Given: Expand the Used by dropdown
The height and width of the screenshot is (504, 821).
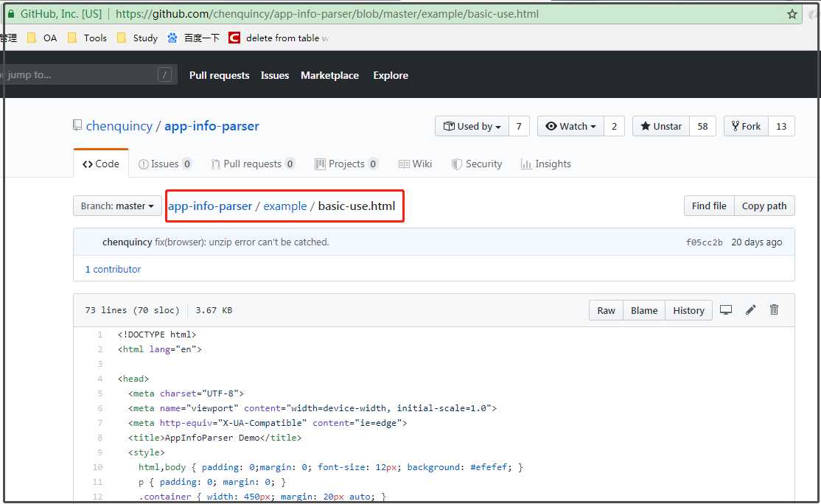Looking at the screenshot, I should [472, 126].
